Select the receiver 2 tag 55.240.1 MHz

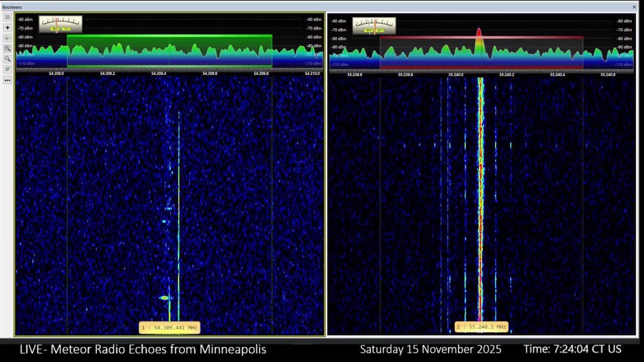coord(481,327)
